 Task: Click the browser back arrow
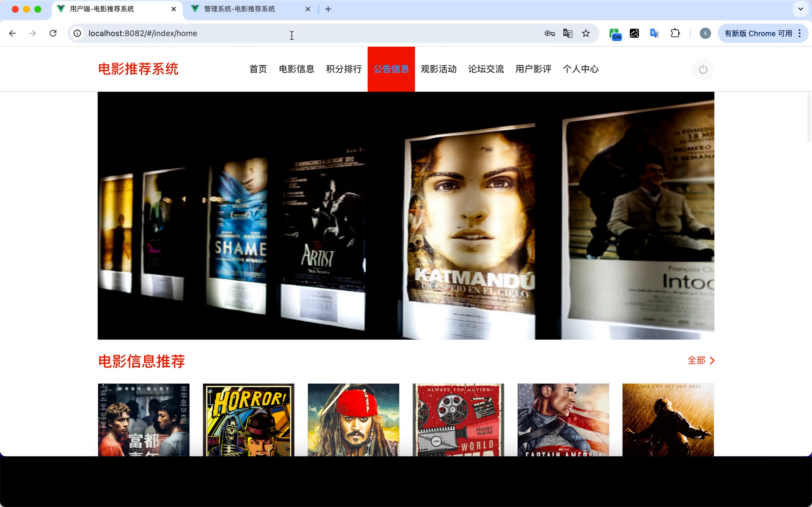[12, 33]
